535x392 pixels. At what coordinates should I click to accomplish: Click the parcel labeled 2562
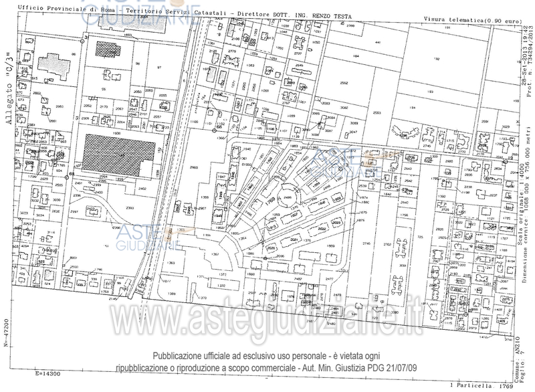[x=344, y=83]
